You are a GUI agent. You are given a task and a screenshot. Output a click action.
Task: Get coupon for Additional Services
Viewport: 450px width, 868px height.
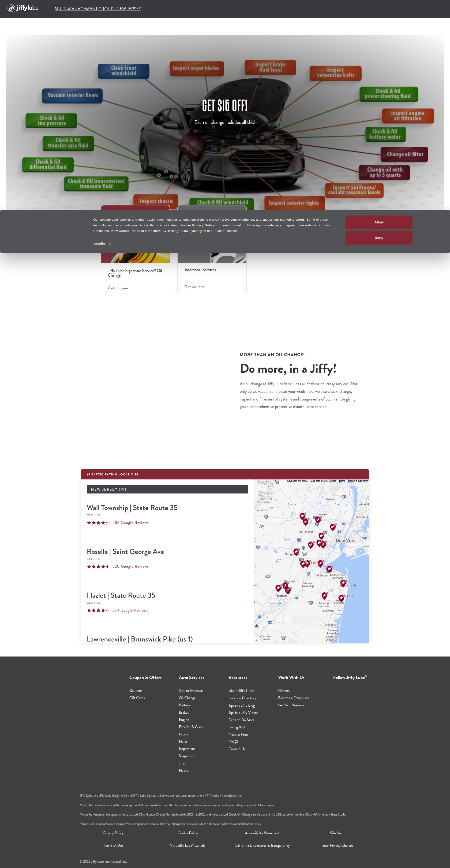195,287
